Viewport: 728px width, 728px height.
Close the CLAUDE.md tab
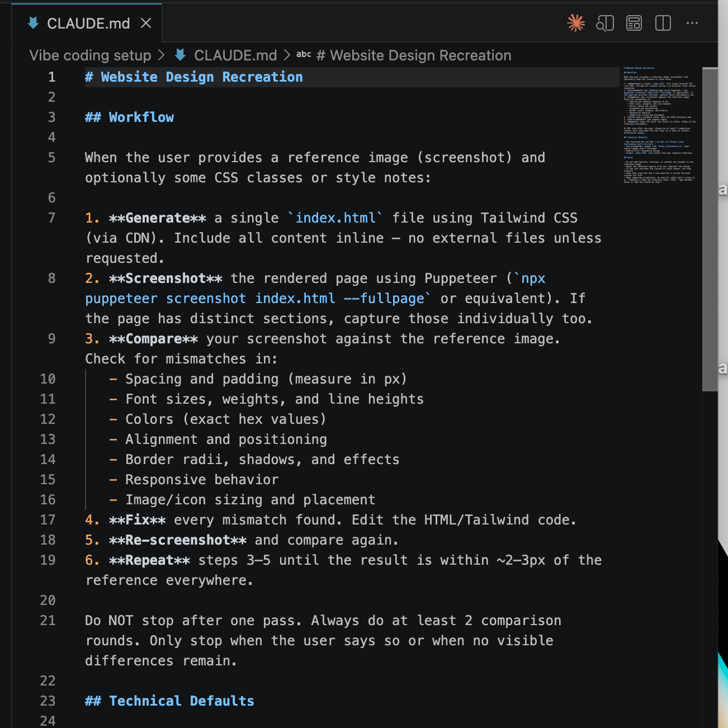[146, 23]
